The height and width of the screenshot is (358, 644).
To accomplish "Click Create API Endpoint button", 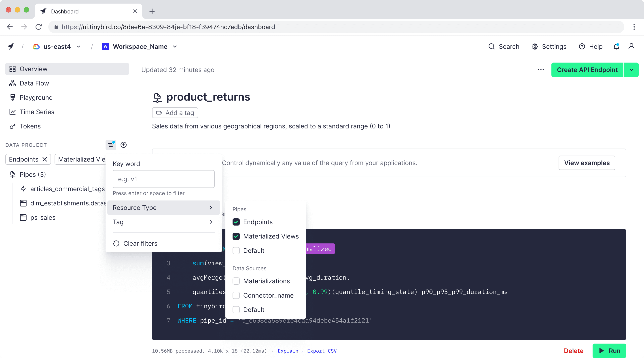I will click(x=587, y=70).
